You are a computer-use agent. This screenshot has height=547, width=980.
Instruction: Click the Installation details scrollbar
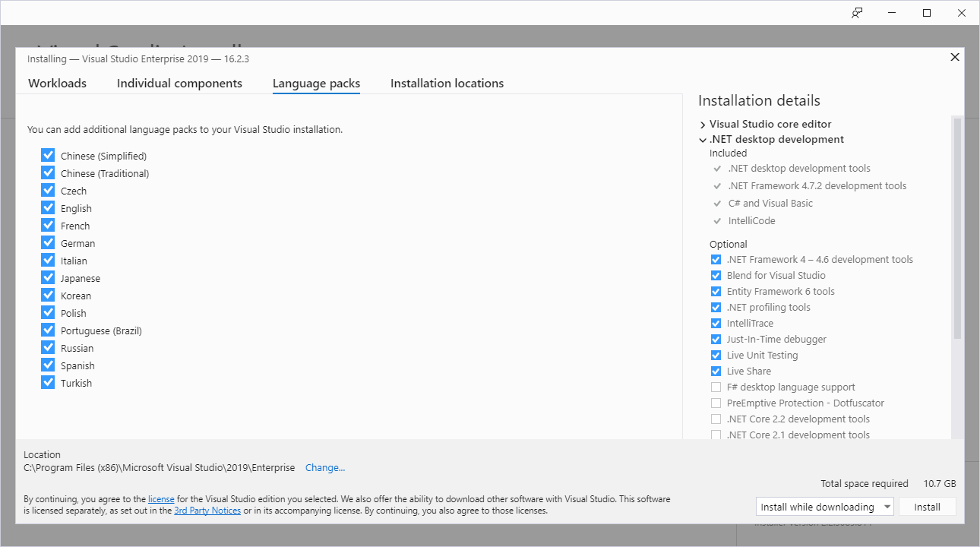click(x=957, y=228)
